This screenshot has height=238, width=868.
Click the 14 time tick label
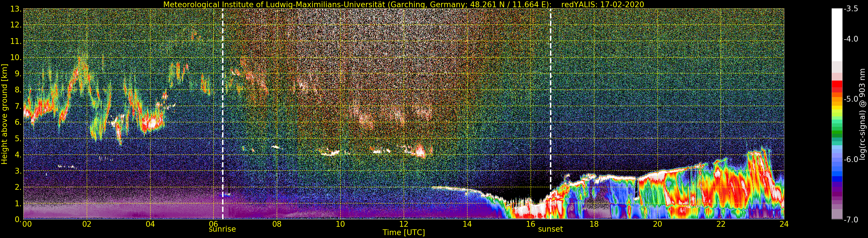click(x=467, y=224)
